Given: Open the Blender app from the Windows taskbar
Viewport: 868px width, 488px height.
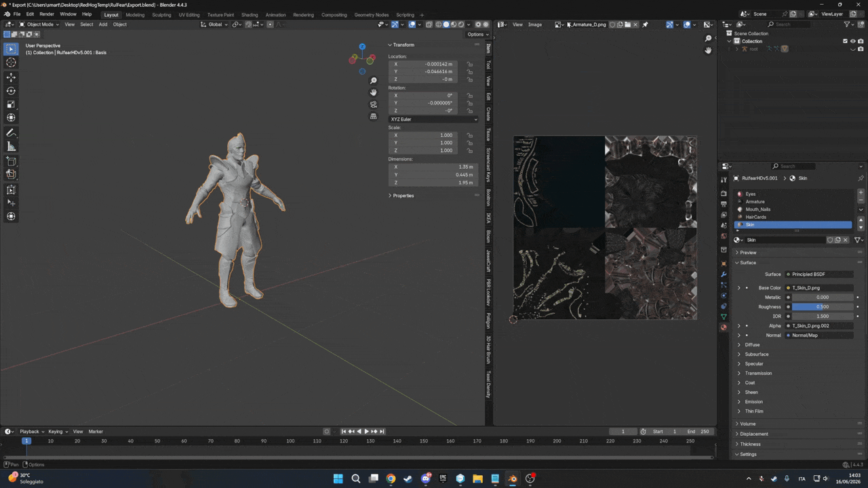Looking at the screenshot, I should point(512,479).
